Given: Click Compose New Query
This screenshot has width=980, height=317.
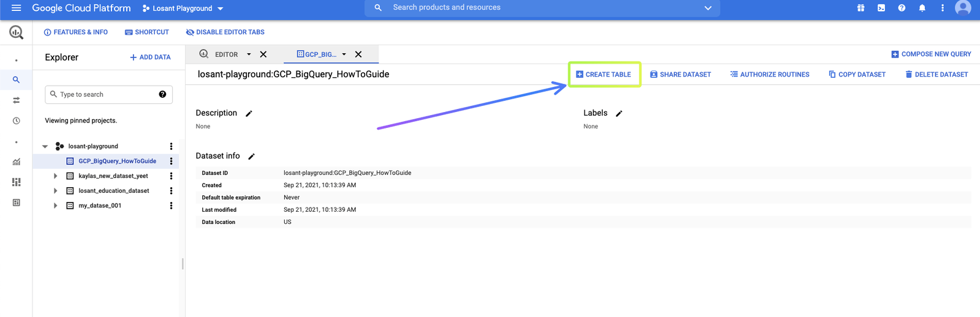Looking at the screenshot, I should point(931,54).
